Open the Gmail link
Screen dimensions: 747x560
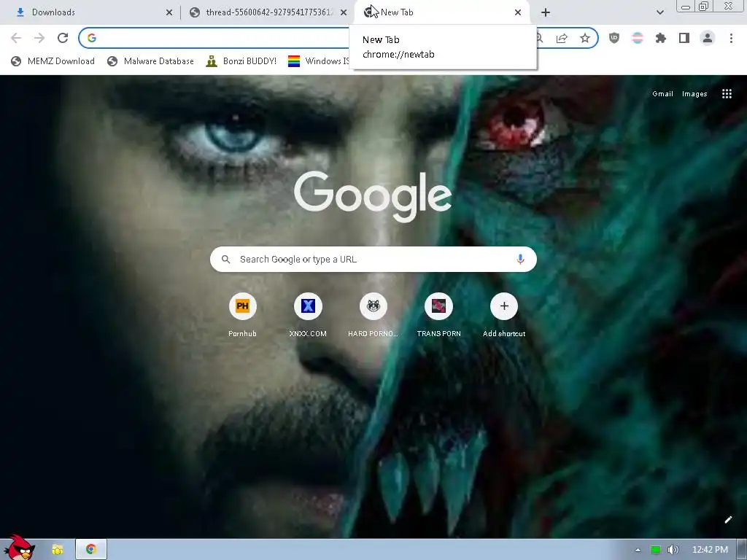tap(662, 94)
